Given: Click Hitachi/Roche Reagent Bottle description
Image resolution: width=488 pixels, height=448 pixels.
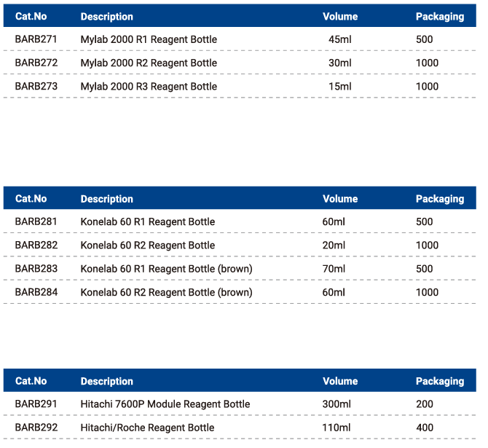Looking at the screenshot, I should coord(147,428).
